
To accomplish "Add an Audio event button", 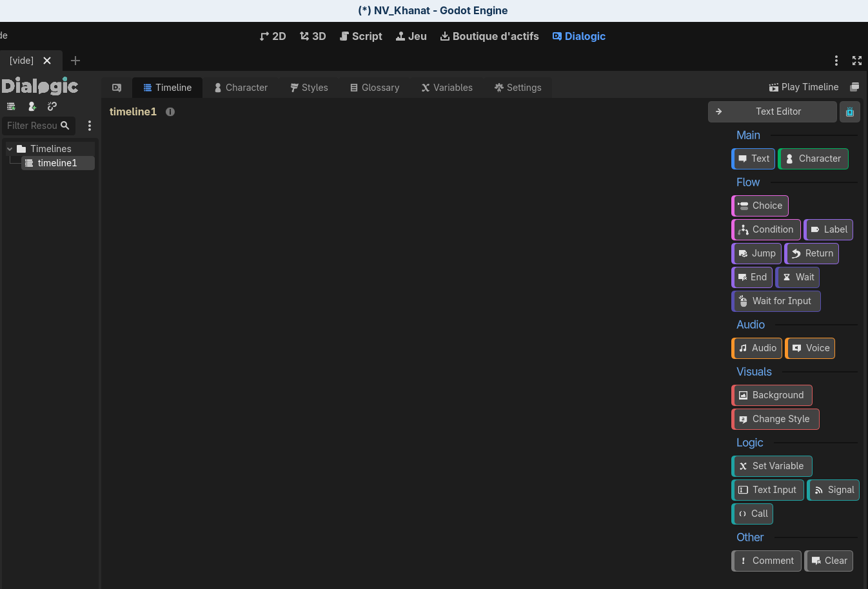I will point(757,348).
